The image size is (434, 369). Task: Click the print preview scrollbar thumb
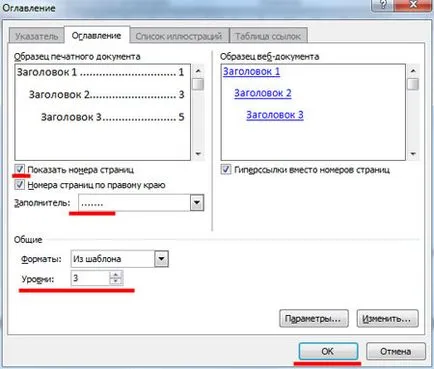(x=198, y=84)
